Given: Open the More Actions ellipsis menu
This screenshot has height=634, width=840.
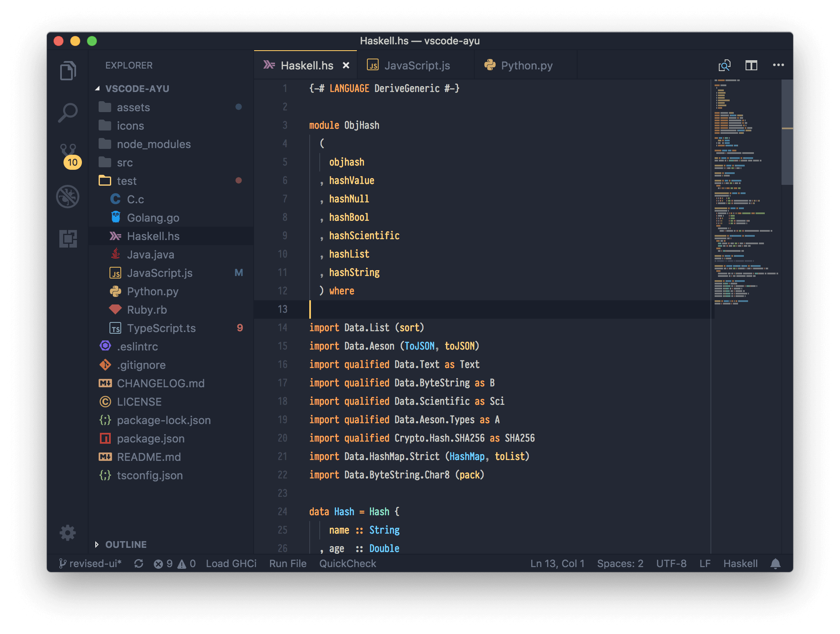Looking at the screenshot, I should pos(778,65).
